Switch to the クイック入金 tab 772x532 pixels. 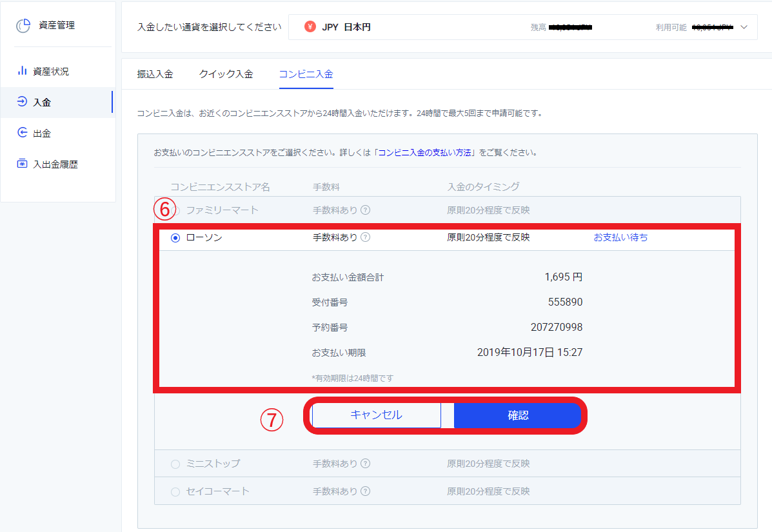226,74
